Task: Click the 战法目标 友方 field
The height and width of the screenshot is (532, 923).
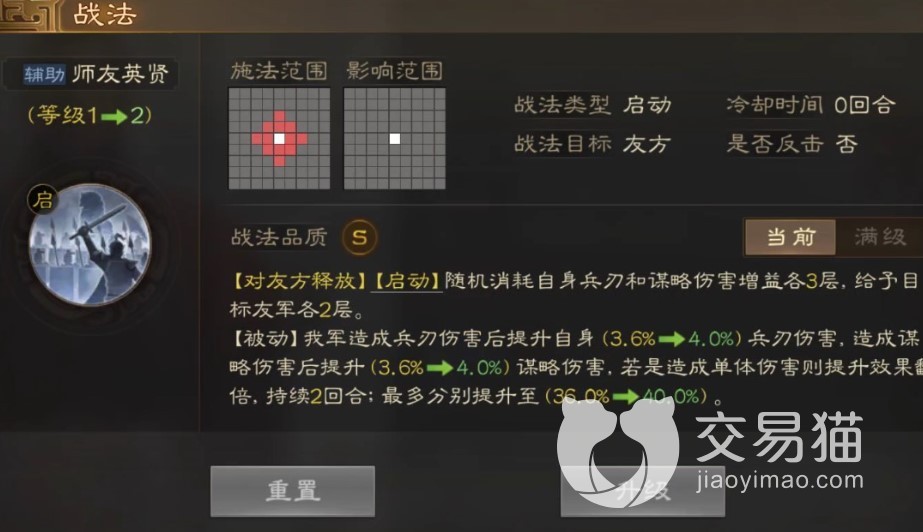Action: click(x=593, y=144)
